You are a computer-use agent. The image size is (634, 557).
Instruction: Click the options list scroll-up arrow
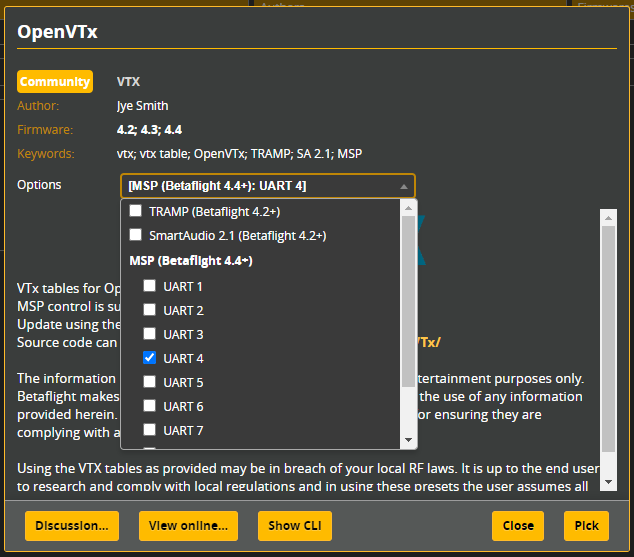pyautogui.click(x=408, y=208)
